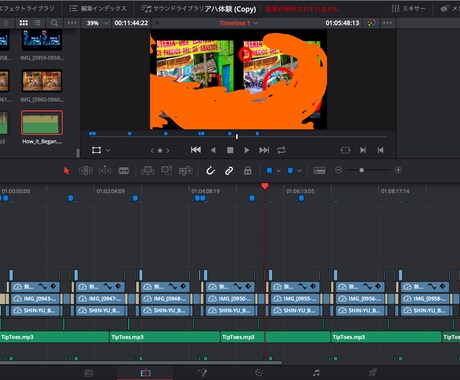Image resolution: width=460 pixels, height=380 pixels.
Task: Open the viewer overlay mode dropdown
Action: [x=108, y=150]
